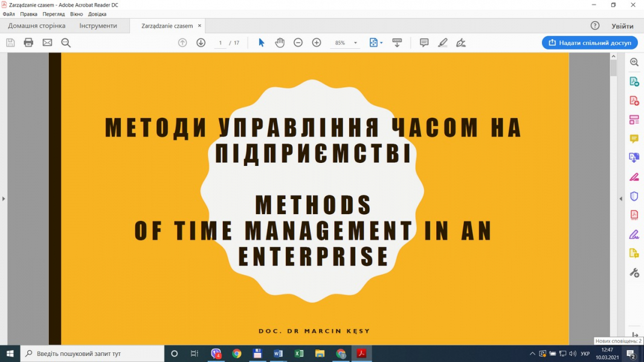644x362 pixels.
Task: Click the Send file by email icon
Action: [47, 43]
